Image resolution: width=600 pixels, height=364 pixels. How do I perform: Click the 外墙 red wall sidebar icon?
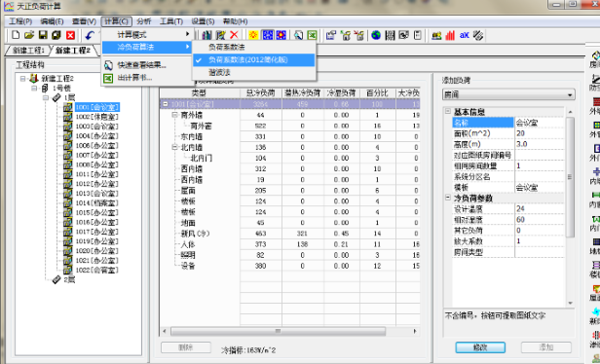[595, 101]
